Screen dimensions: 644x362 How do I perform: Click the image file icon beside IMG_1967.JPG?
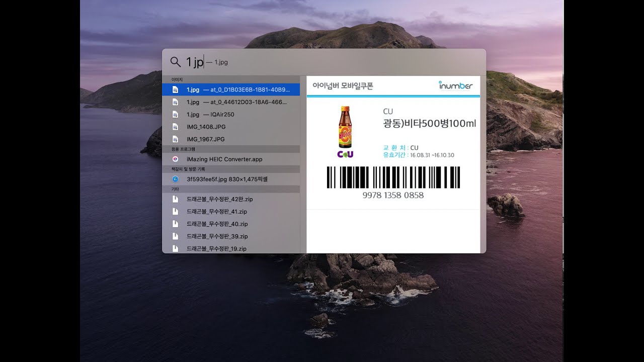pos(175,139)
